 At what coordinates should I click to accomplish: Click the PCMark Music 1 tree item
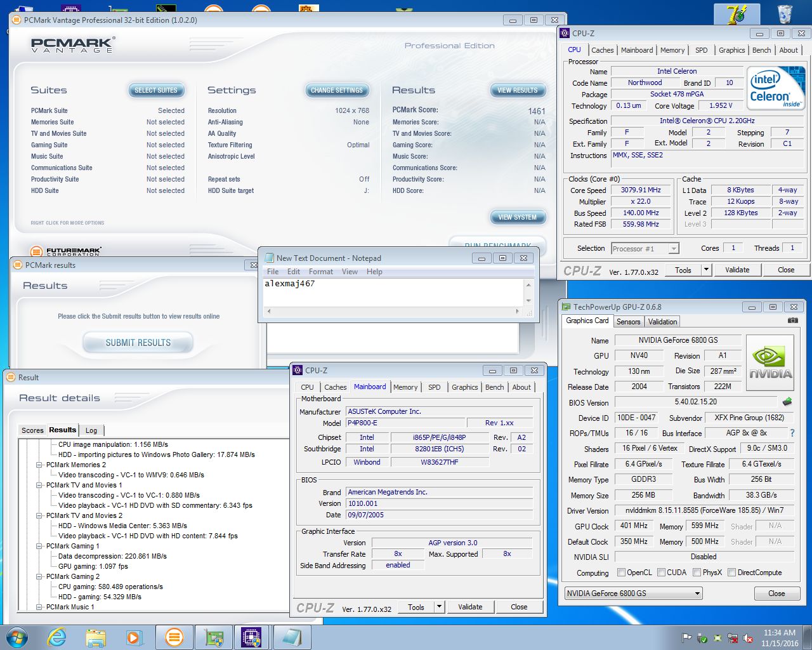tap(70, 607)
